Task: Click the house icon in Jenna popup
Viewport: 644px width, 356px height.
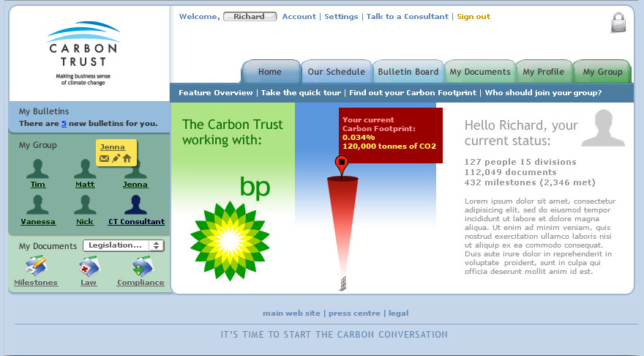Action: click(x=127, y=158)
